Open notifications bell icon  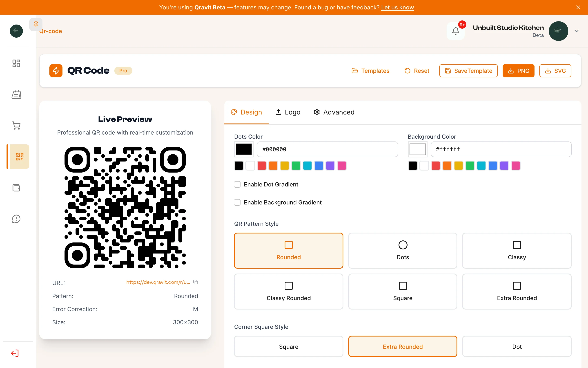455,31
